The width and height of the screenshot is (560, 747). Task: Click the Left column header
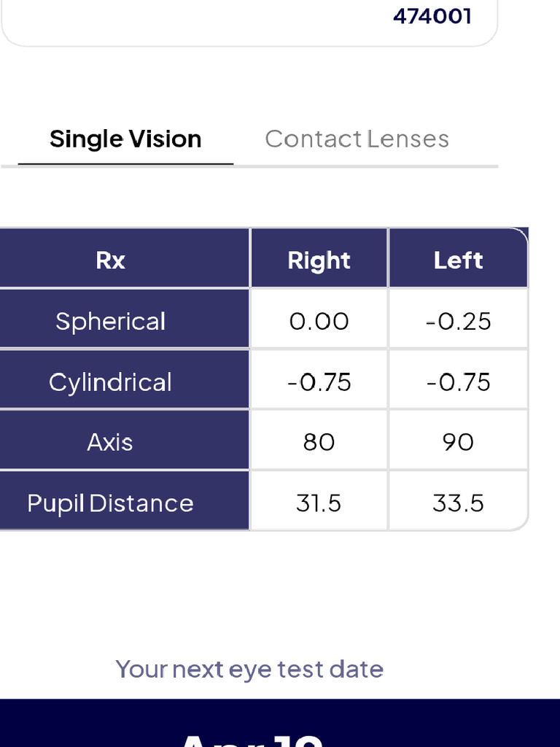(458, 260)
